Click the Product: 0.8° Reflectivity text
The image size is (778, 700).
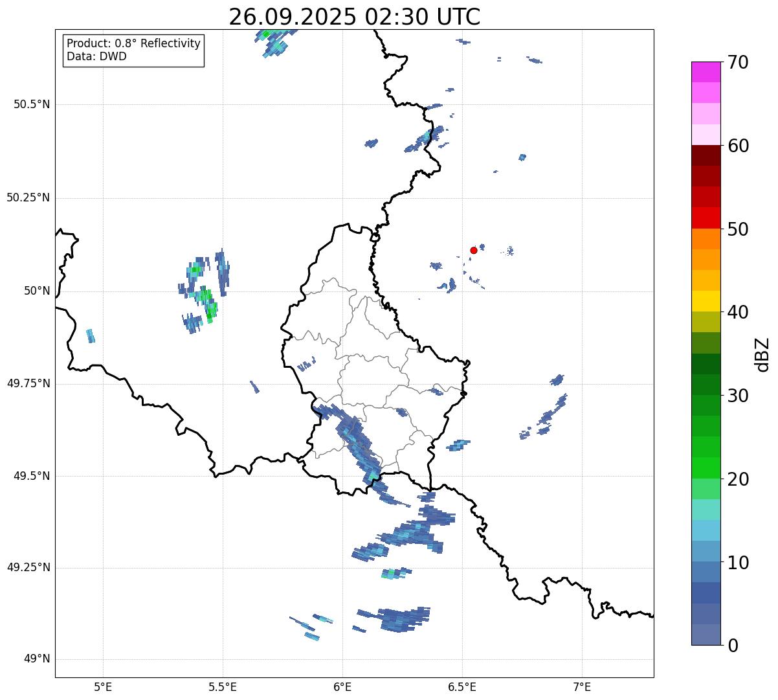pyautogui.click(x=134, y=43)
